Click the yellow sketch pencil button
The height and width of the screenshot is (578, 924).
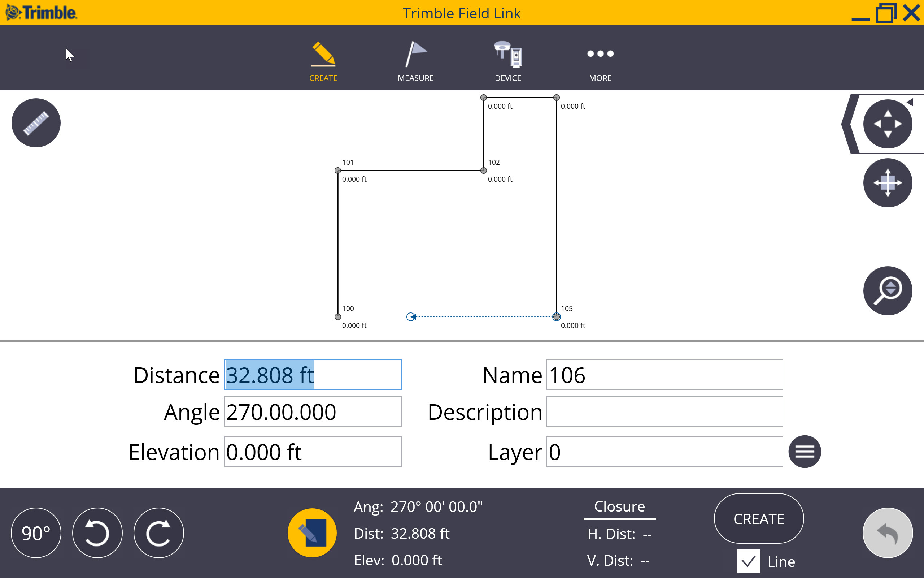pos(312,533)
